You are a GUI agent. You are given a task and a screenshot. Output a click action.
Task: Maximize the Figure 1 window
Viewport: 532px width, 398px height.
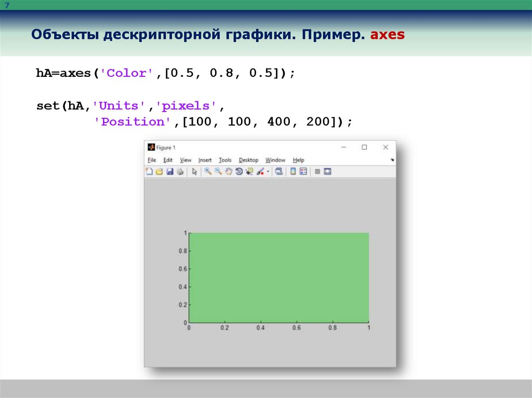[x=364, y=147]
